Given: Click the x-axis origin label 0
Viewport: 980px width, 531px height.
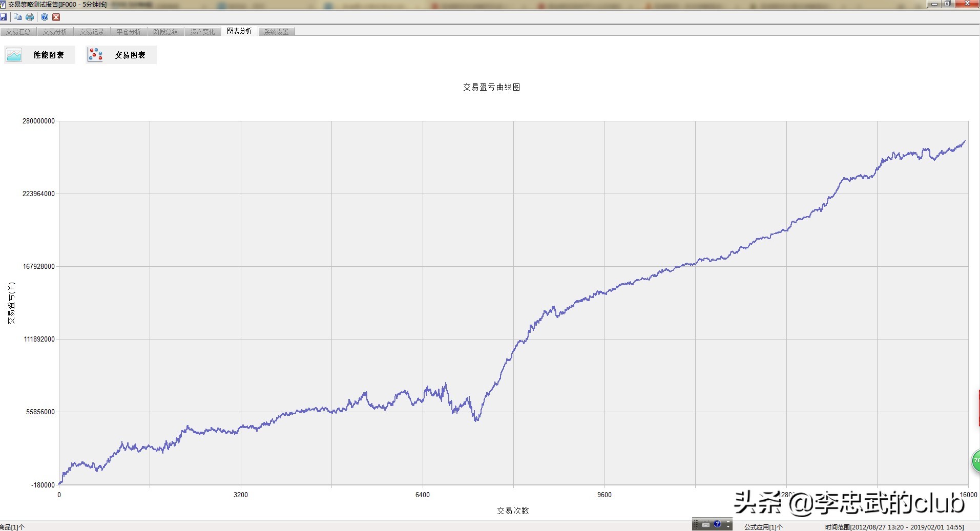Looking at the screenshot, I should [x=59, y=495].
